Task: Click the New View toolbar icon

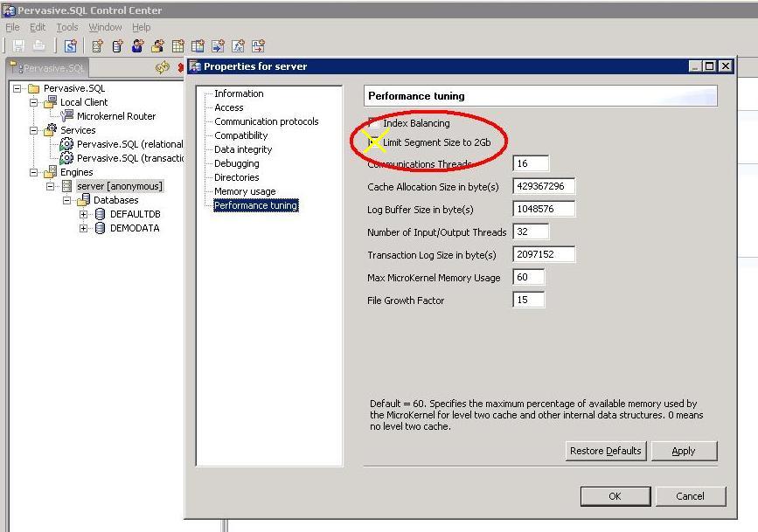Action: (198, 46)
